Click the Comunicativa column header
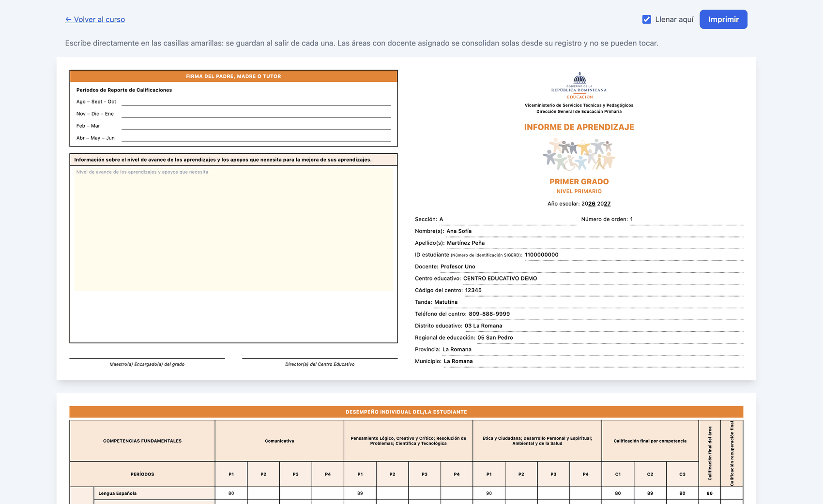The image size is (823, 504). (279, 441)
